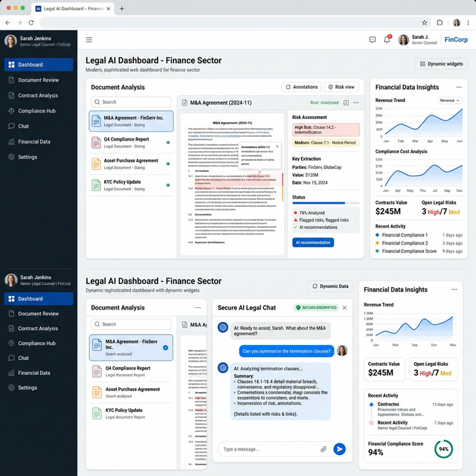The width and height of the screenshot is (476, 476).
Task: Click the SECURE/ENCRYPTED shield badge
Action: [x=317, y=307]
